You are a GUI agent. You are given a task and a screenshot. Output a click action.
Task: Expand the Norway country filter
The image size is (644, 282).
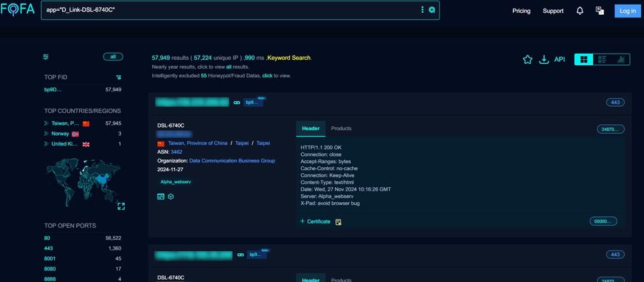pos(46,134)
